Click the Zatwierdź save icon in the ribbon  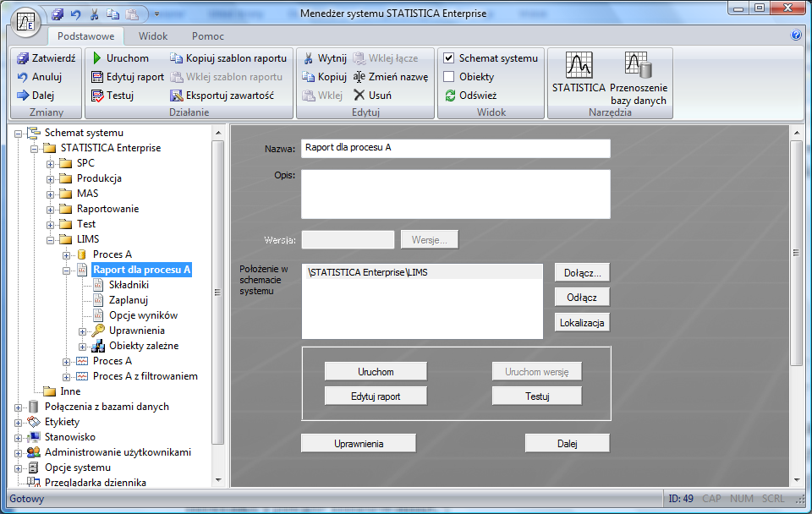coord(23,58)
